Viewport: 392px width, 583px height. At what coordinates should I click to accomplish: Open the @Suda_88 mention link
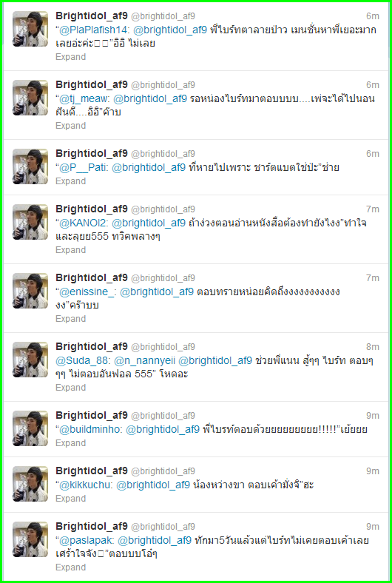tap(83, 360)
